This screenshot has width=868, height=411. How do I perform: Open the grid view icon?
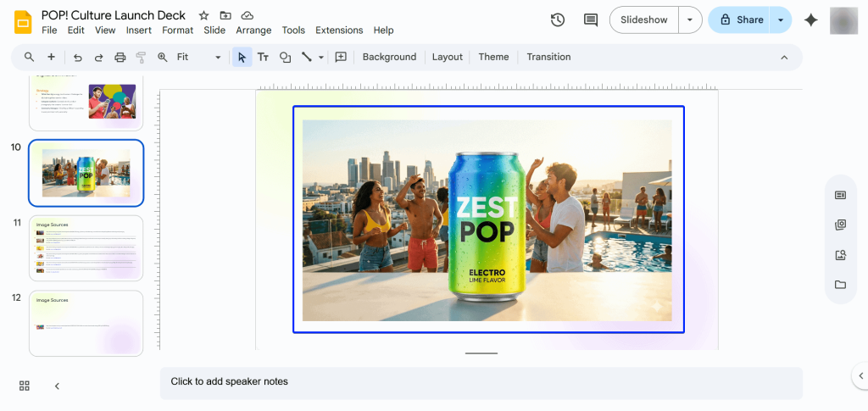(x=25, y=386)
